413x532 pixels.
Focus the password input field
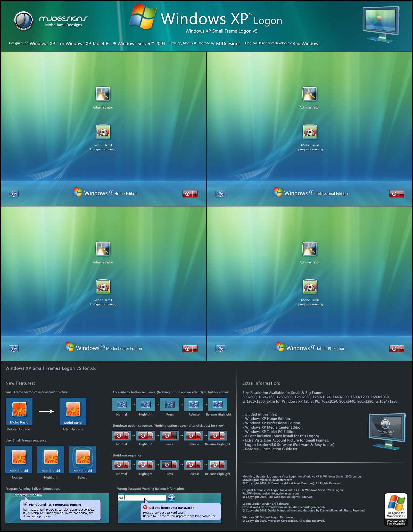[x=142, y=498]
